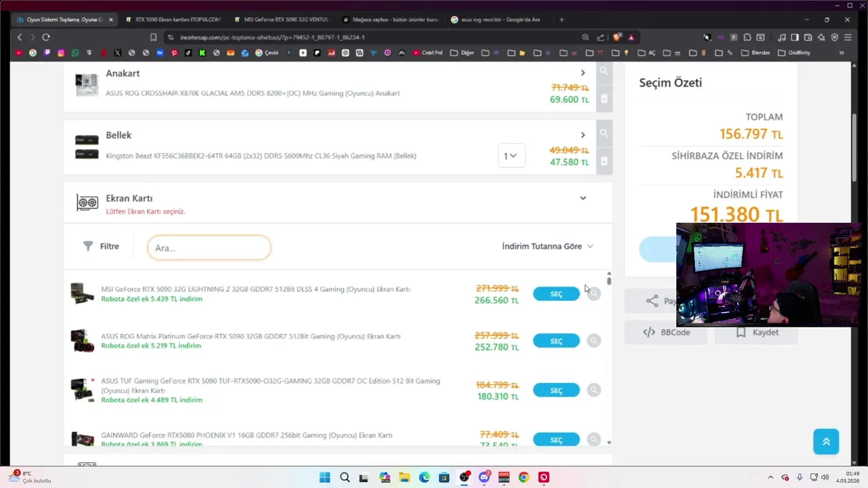Delete the Anakart selection with the trash icon
Screen dimensions: 868x488
point(604,99)
